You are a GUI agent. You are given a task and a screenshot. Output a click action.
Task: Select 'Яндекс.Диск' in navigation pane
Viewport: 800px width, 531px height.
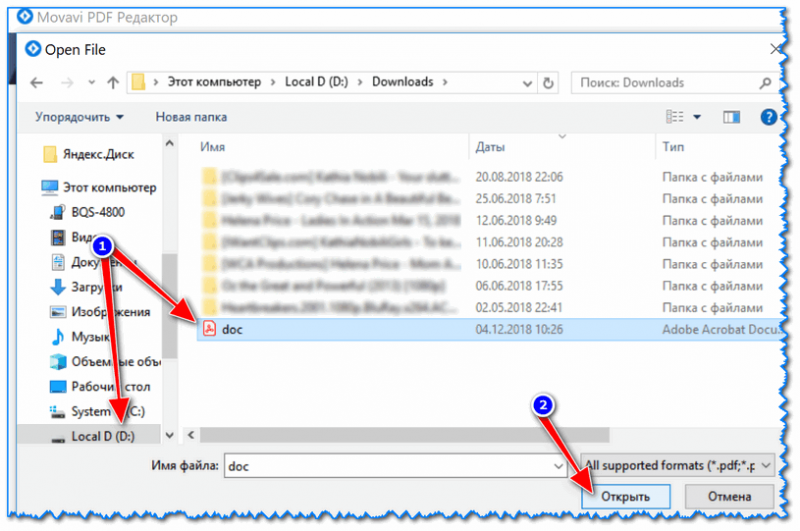click(88, 154)
